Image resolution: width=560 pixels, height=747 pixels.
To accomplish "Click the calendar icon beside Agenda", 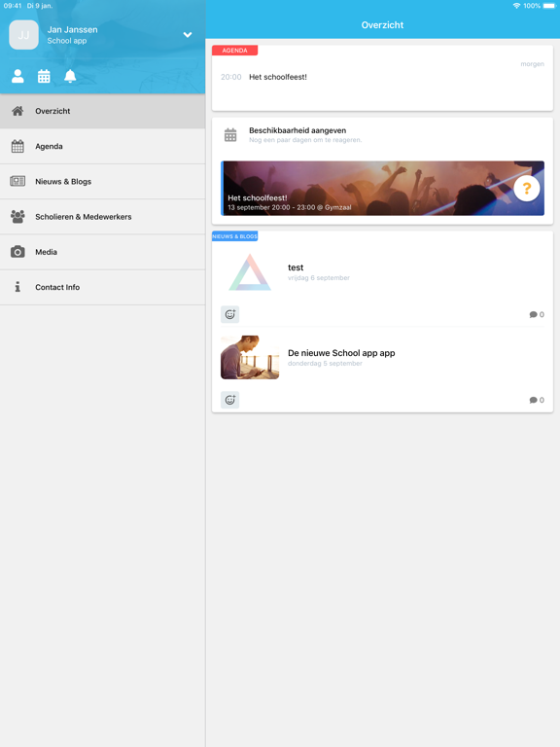I will [x=17, y=146].
